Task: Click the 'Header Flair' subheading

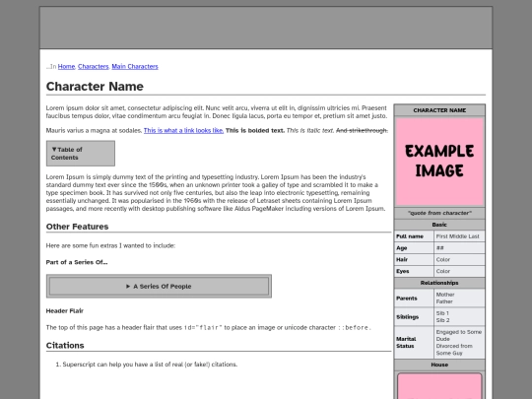Action: [x=64, y=310]
